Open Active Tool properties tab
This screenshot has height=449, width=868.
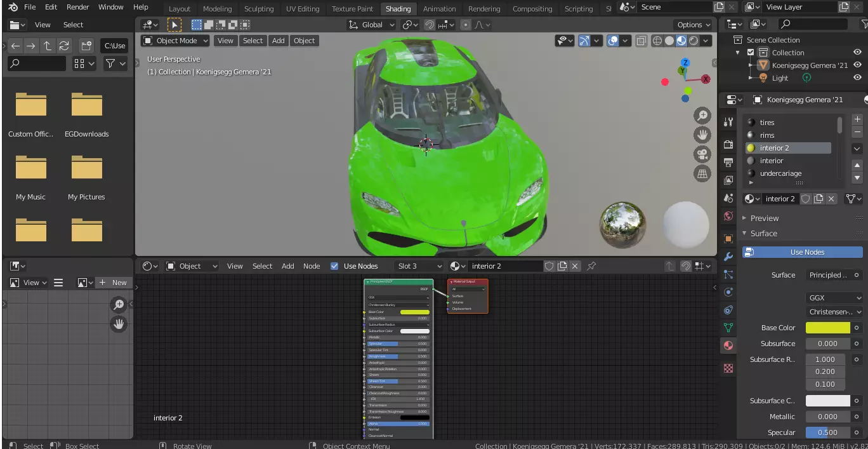click(x=728, y=122)
